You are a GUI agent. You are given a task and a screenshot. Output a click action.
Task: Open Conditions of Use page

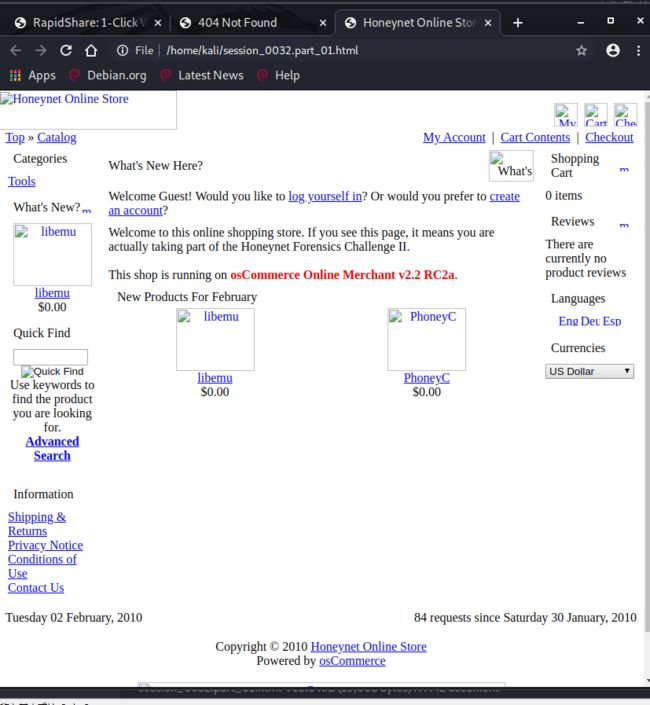[42, 566]
